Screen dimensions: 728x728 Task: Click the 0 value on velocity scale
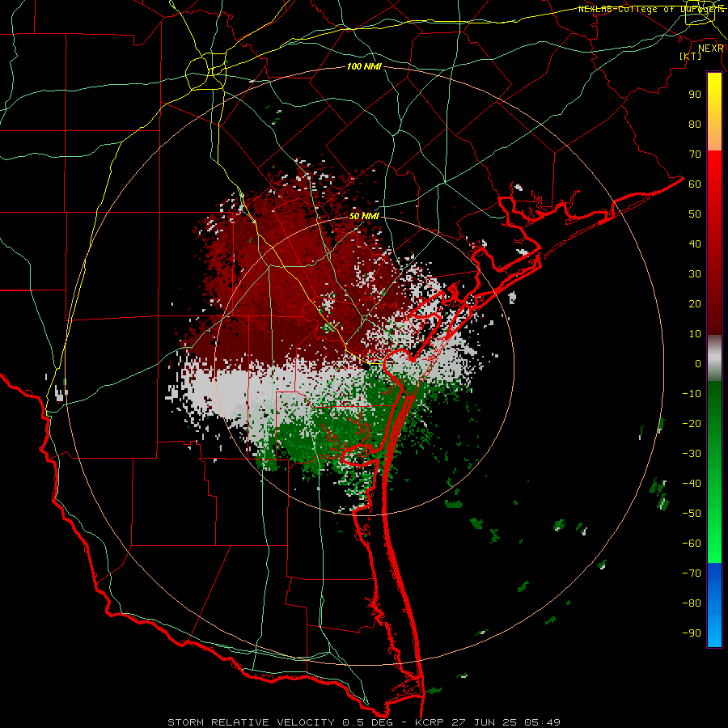point(698,364)
